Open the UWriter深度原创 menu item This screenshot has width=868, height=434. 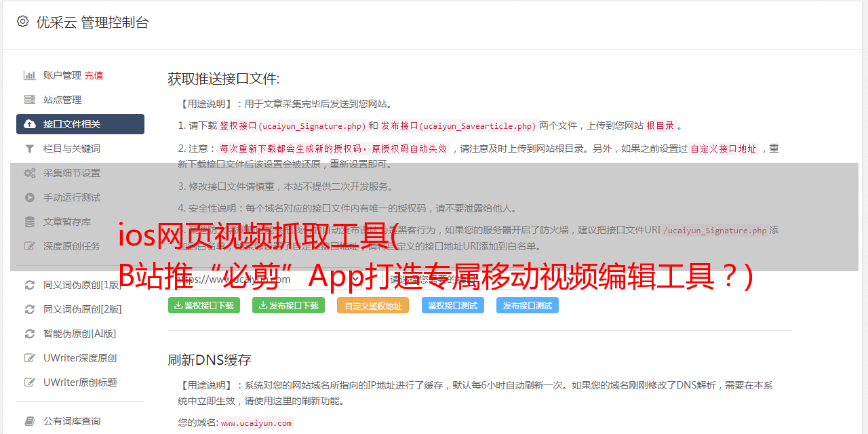(x=80, y=358)
